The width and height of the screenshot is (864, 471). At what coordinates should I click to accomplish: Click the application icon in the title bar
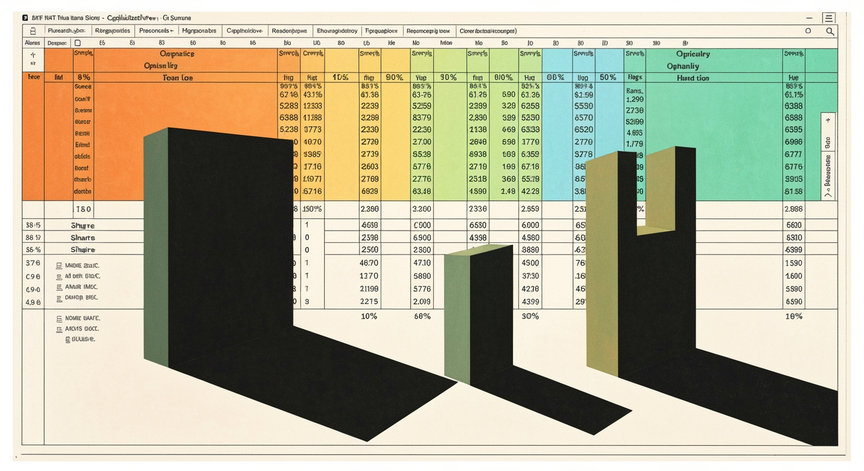pyautogui.click(x=25, y=18)
